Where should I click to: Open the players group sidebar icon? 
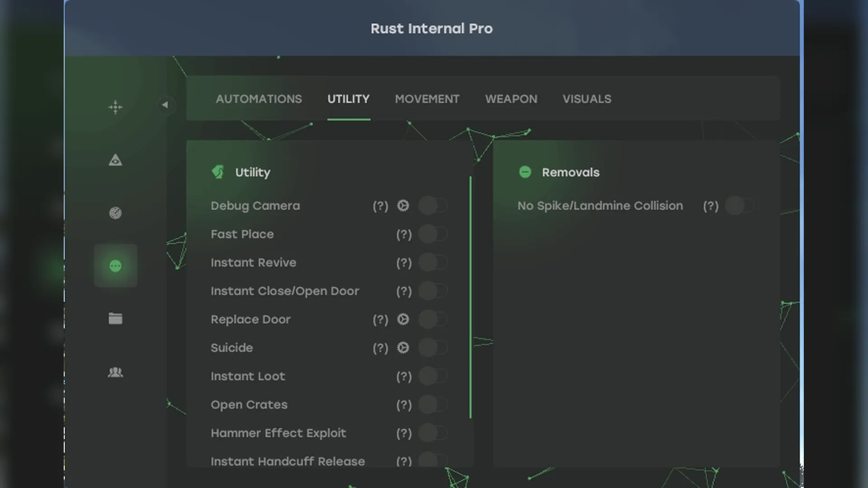pos(115,372)
